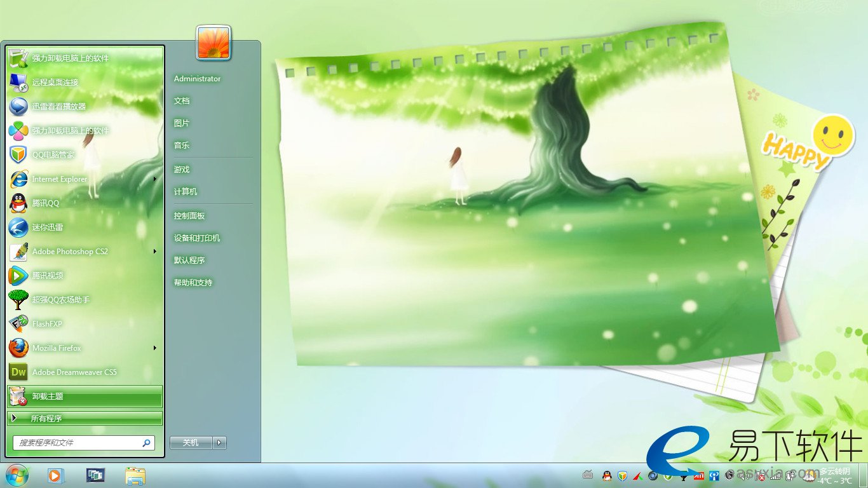This screenshot has height=488, width=868.
Task: Click Windows Media Player icon in taskbar
Action: [x=55, y=475]
